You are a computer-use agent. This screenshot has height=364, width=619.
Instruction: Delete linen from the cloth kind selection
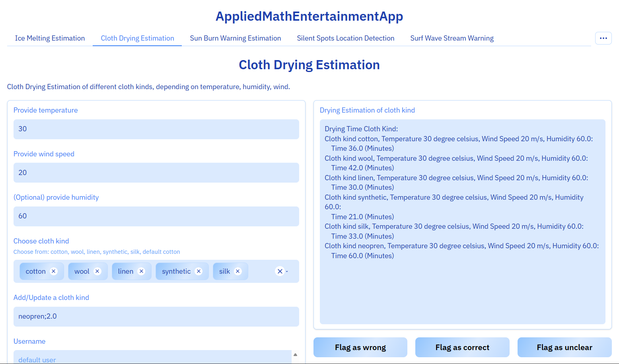point(141,271)
